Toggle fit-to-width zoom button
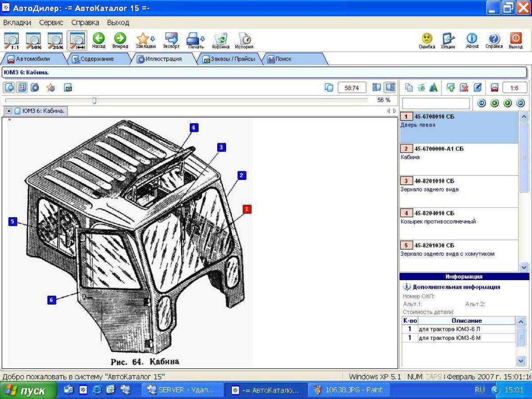The height and width of the screenshot is (399, 532). (x=77, y=40)
